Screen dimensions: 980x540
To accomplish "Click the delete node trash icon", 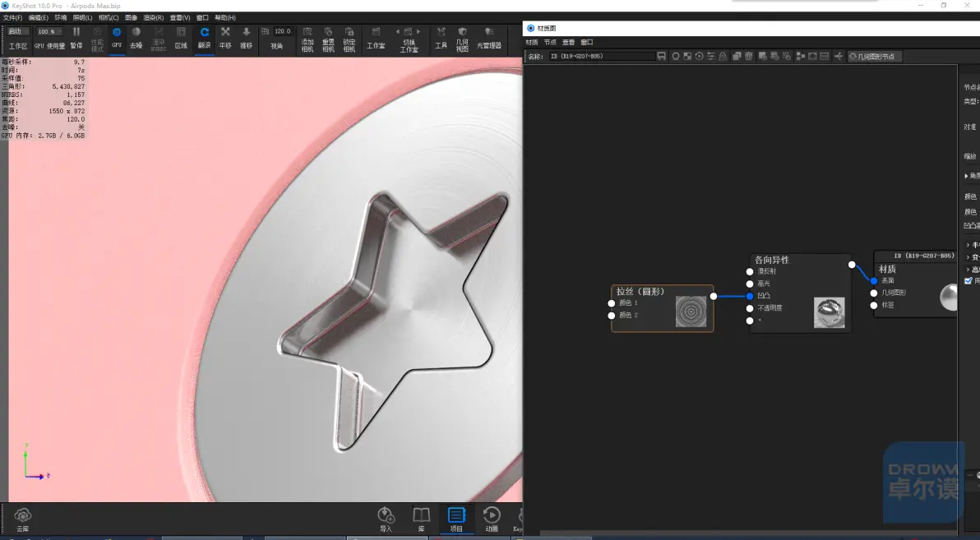I will tap(749, 56).
